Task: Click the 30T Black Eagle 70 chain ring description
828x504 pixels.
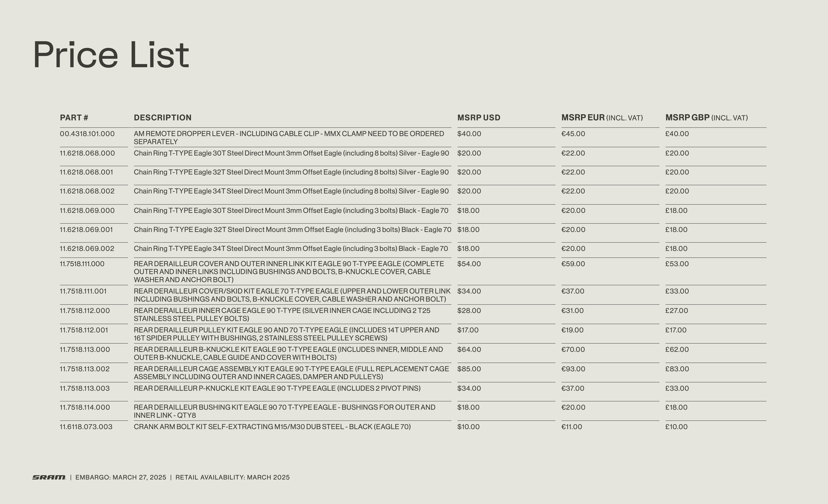Action: coord(291,211)
